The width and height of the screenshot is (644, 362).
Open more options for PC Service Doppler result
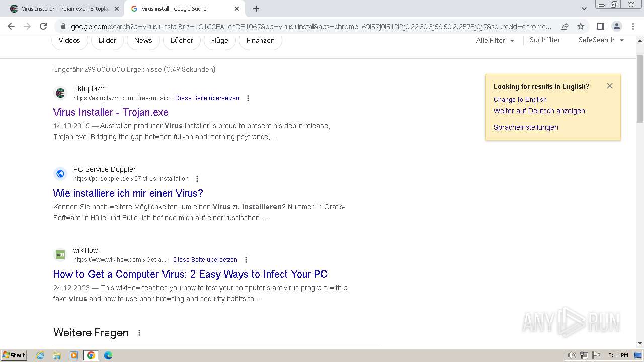click(197, 179)
